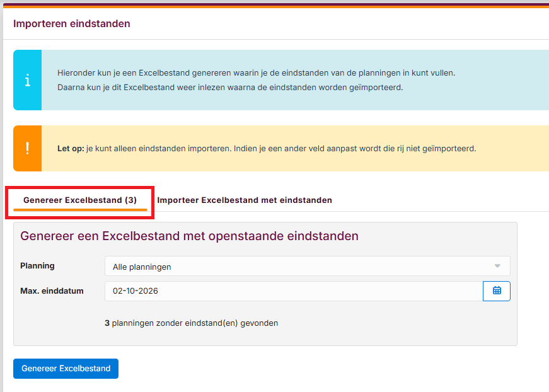Click the blue 'Genereer Excelbestand' button
This screenshot has height=392, width=549.
(x=66, y=369)
